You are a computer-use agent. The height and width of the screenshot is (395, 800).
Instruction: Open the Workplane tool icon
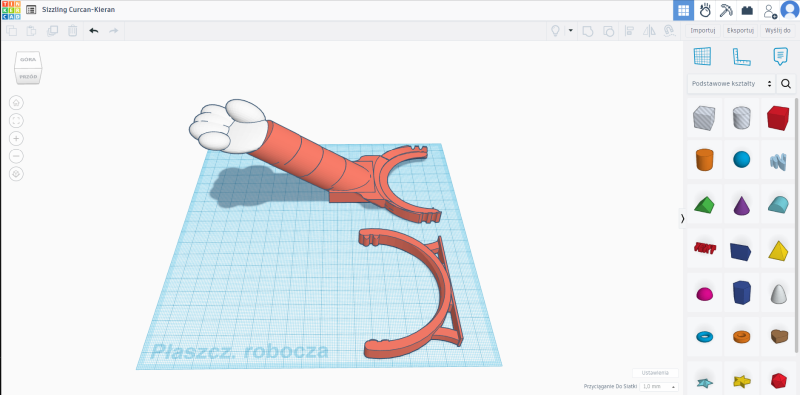click(703, 56)
